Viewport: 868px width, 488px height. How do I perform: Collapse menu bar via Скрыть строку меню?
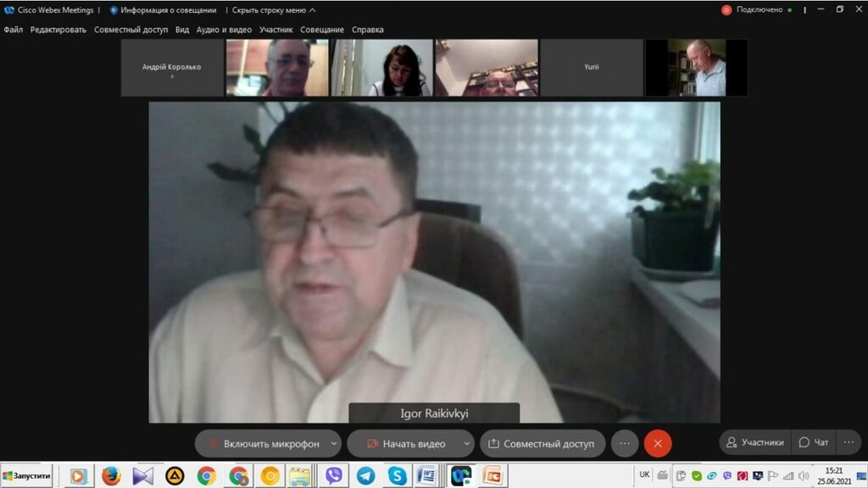274,10
